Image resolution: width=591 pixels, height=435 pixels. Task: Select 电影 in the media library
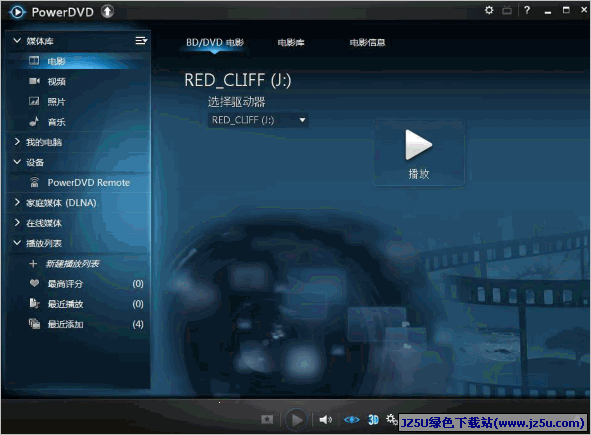pos(79,61)
